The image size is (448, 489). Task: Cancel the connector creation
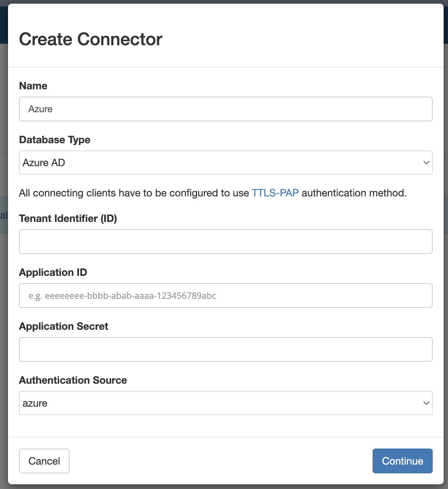pos(44,461)
